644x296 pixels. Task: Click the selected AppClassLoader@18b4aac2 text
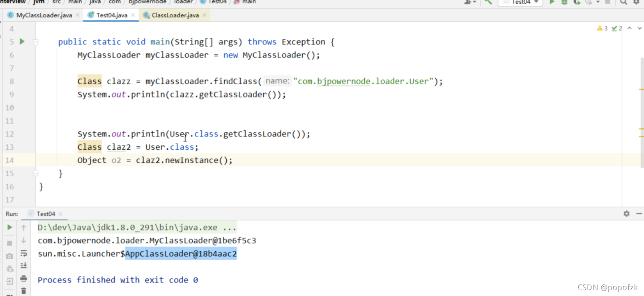181,254
